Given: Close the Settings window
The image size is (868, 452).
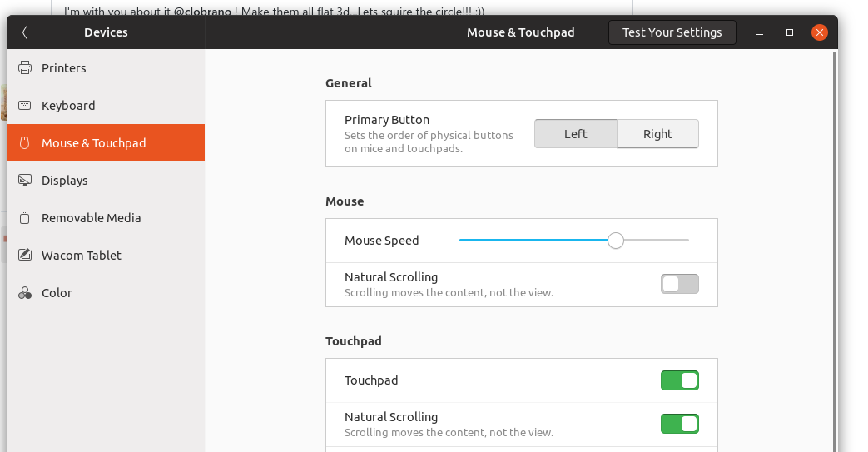Looking at the screenshot, I should pyautogui.click(x=820, y=32).
